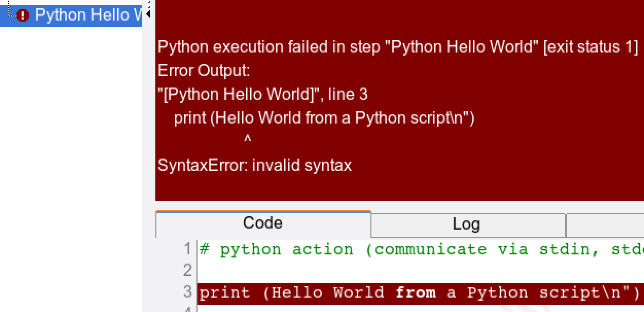The height and width of the screenshot is (312, 644).
Task: Click the Python execution failed message line
Action: pyautogui.click(x=397, y=47)
